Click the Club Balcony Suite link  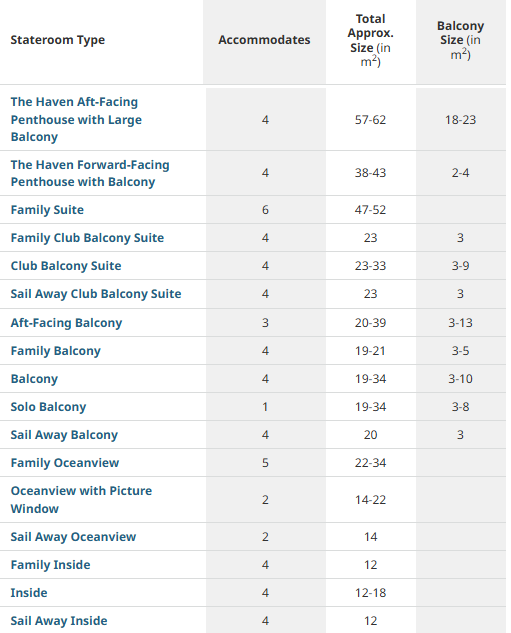point(66,266)
